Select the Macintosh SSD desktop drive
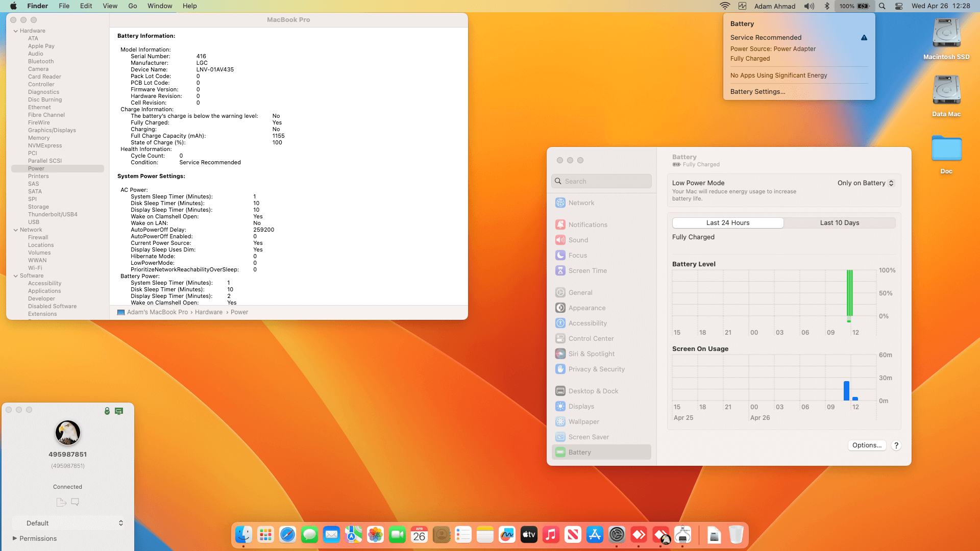 pos(946,39)
